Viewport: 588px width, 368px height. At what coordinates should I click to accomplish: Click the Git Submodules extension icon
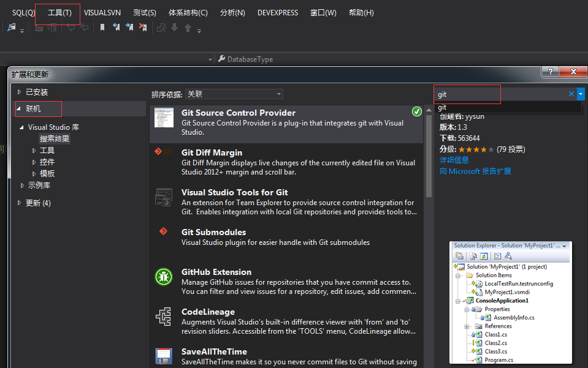163,231
